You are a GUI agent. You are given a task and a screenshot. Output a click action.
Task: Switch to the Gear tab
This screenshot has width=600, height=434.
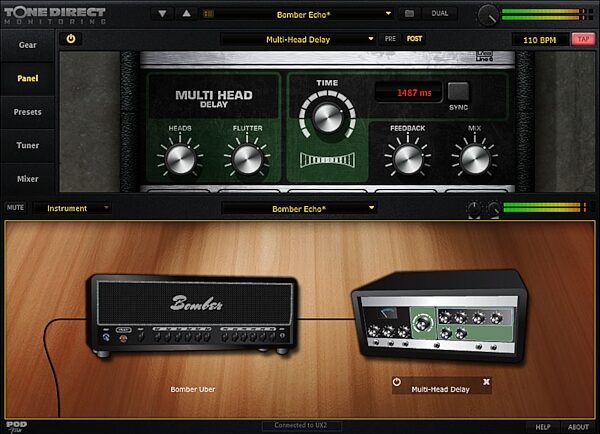coord(28,45)
